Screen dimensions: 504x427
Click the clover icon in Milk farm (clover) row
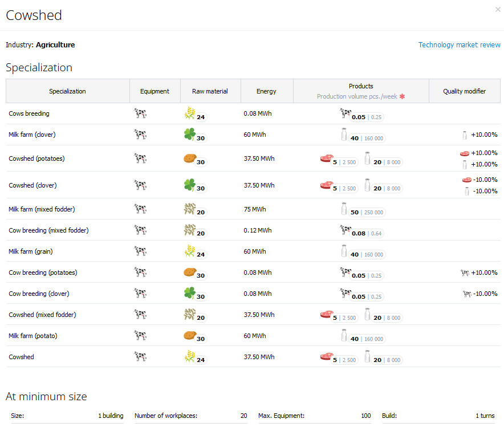pos(190,135)
